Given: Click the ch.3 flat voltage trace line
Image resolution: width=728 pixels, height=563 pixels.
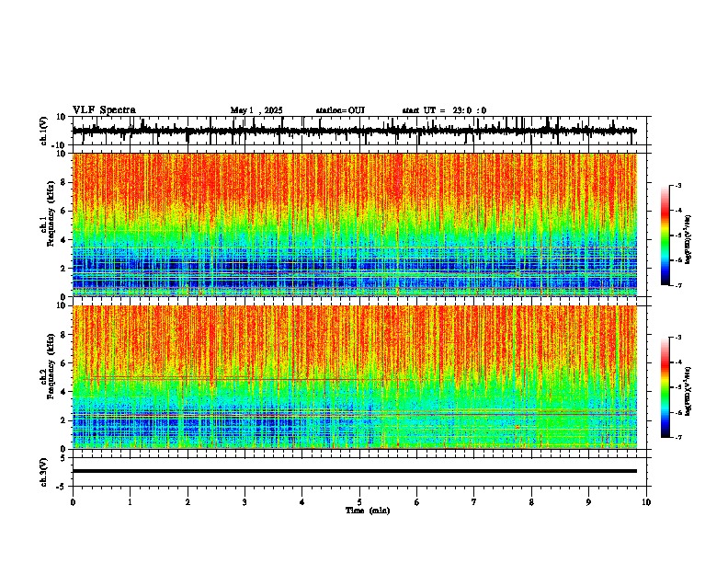Looking at the screenshot, I should [x=354, y=471].
